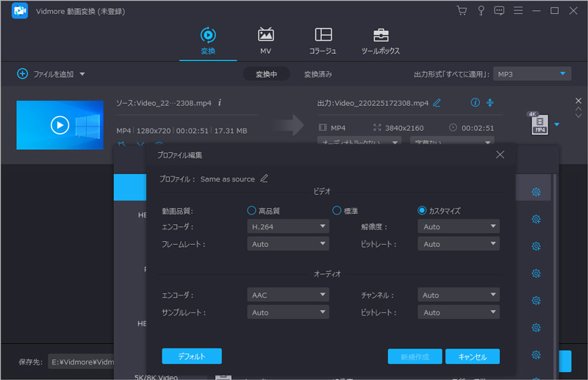The height and width of the screenshot is (380, 588).
Task: Click the 保存先 path field
Action: tap(81, 362)
